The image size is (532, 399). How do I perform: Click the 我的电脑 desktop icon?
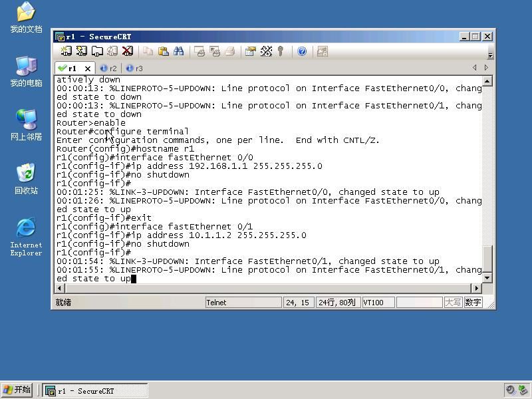26,72
